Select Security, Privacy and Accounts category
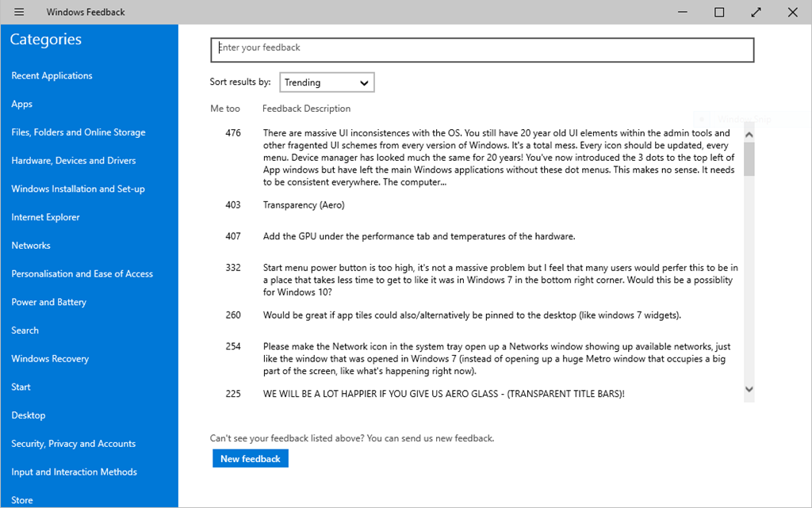The height and width of the screenshot is (508, 812). coord(74,443)
